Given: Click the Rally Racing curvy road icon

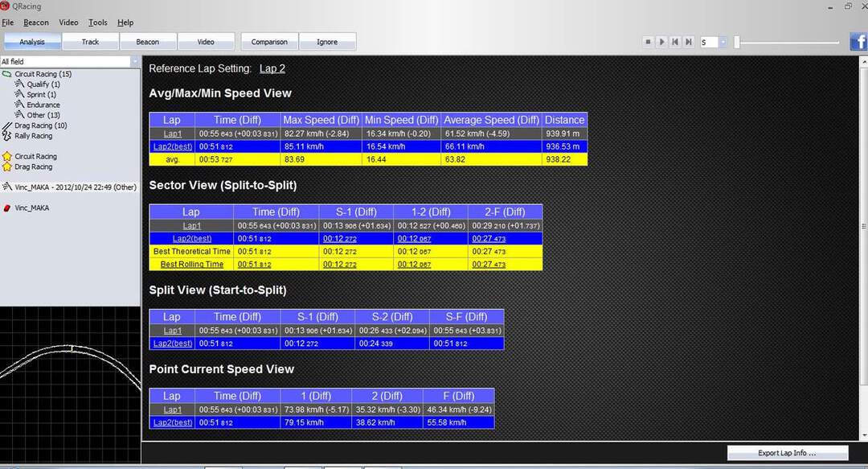Looking at the screenshot, I should point(7,136).
